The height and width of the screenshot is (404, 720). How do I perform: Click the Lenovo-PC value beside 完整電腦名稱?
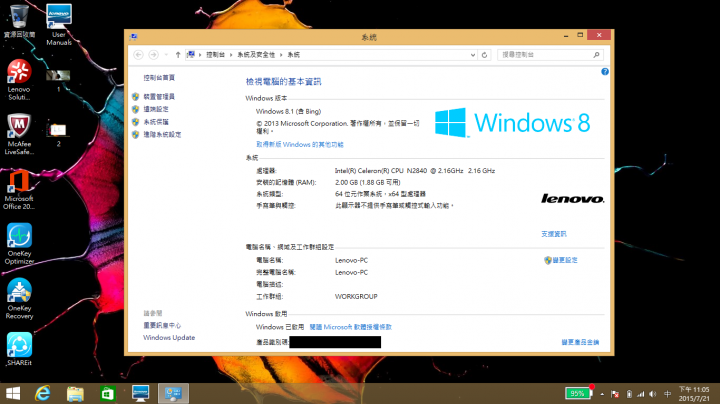click(x=351, y=272)
